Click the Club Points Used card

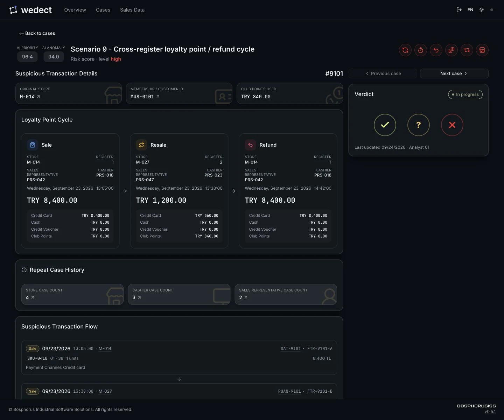[x=289, y=93]
